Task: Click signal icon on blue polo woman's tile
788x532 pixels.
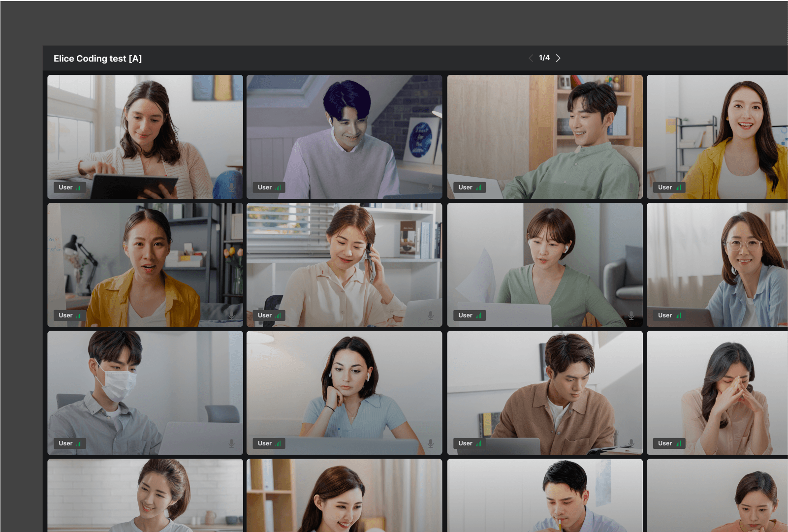Action: pyautogui.click(x=278, y=443)
